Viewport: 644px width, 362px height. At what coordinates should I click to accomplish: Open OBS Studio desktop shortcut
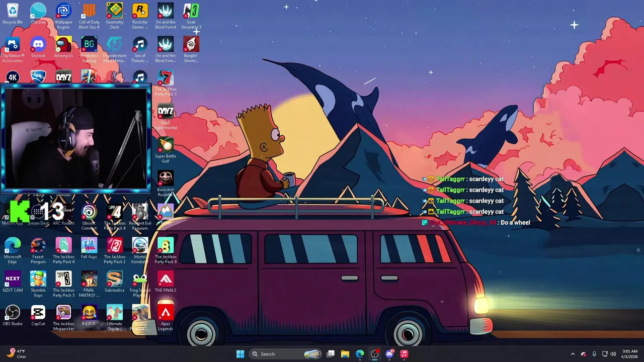point(13,316)
